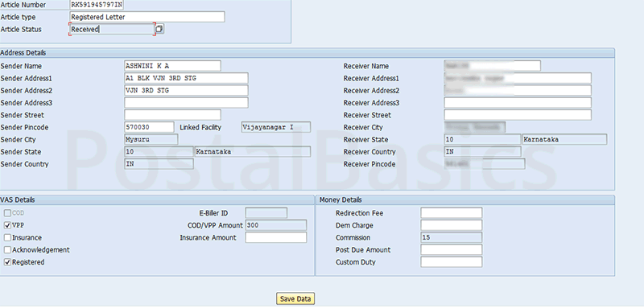This screenshot has width=644, height=308.
Task: Click the Redirection Fee field
Action: (x=452, y=213)
